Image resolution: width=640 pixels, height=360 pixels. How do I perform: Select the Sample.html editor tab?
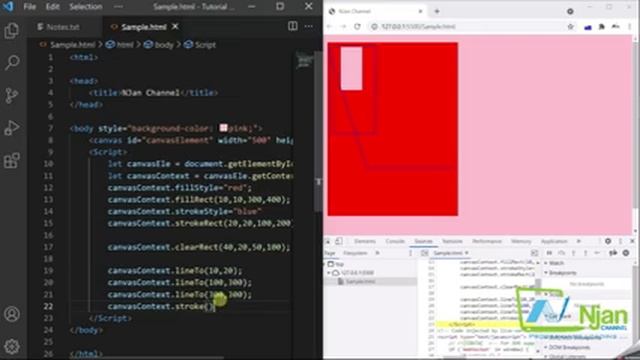tap(144, 27)
